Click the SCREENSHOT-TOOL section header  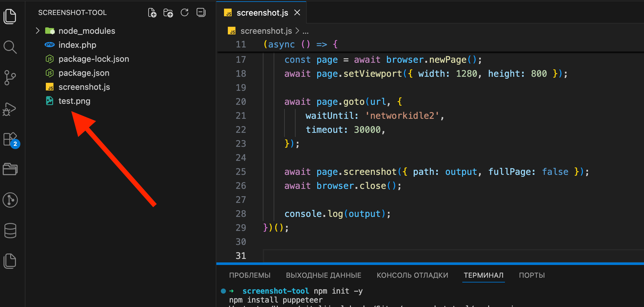pos(72,12)
